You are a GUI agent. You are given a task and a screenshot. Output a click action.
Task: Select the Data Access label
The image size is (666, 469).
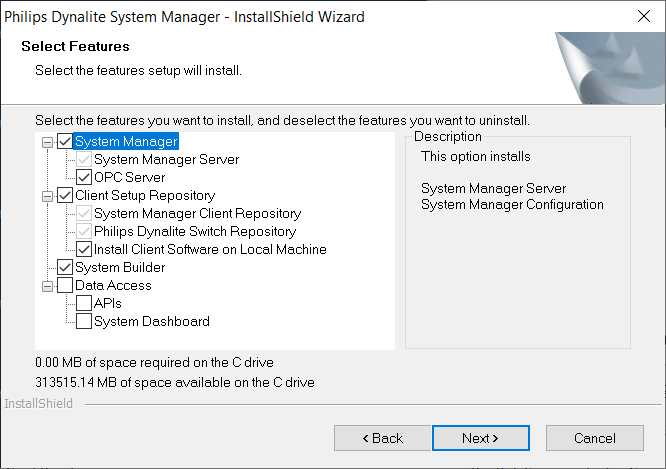113,285
